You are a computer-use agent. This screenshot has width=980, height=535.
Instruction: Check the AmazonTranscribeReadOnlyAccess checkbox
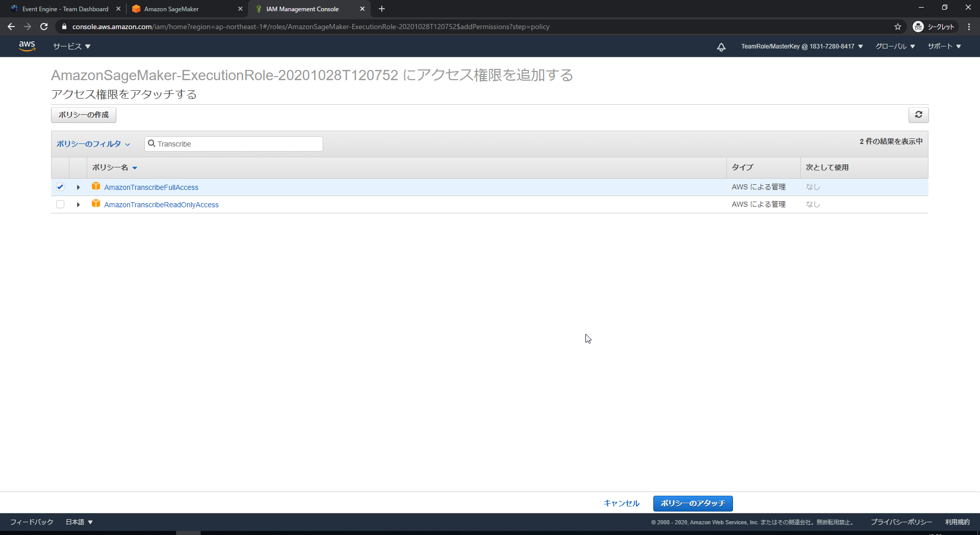[60, 204]
